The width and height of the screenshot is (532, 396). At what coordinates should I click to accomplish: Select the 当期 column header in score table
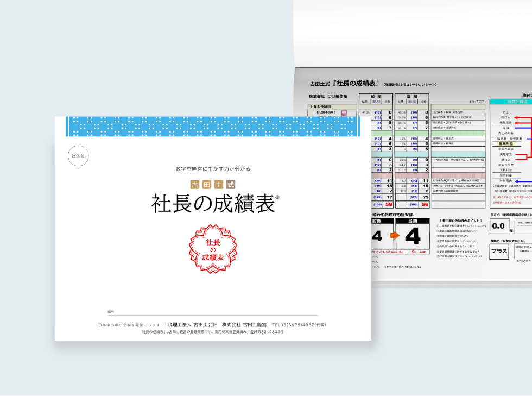tap(412, 96)
